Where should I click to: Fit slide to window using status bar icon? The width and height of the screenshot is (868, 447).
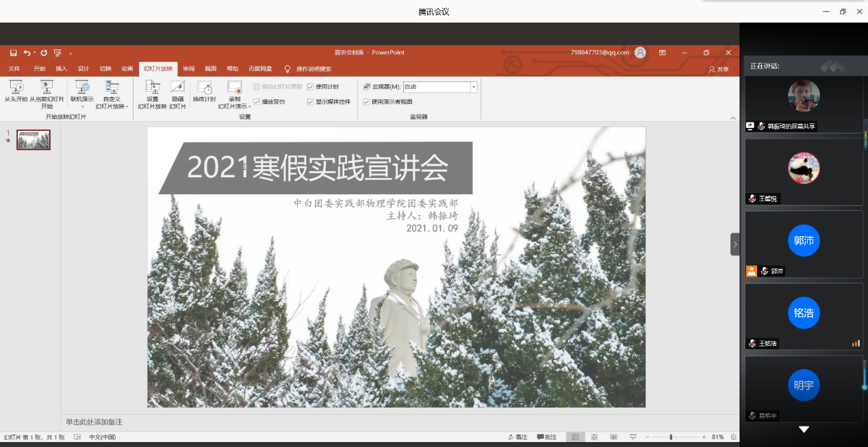(x=735, y=437)
